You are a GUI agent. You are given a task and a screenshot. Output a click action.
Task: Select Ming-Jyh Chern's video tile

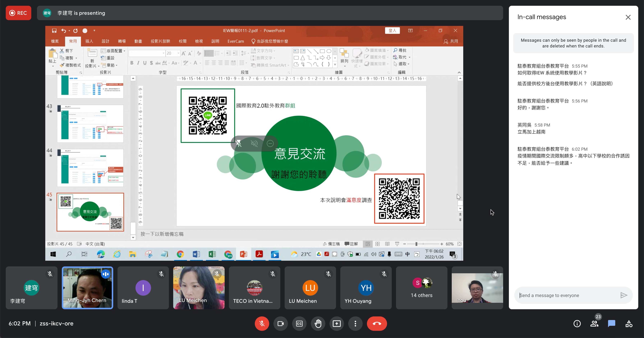88,288
